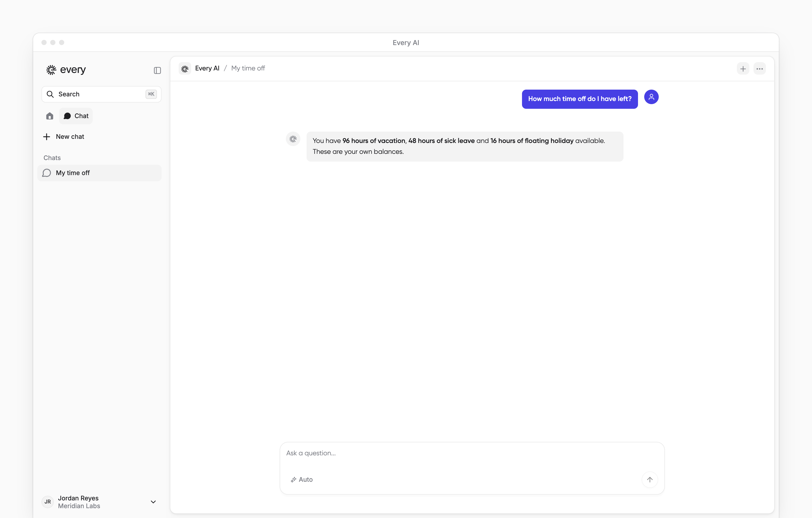Click the every logo in sidebar

pos(66,70)
